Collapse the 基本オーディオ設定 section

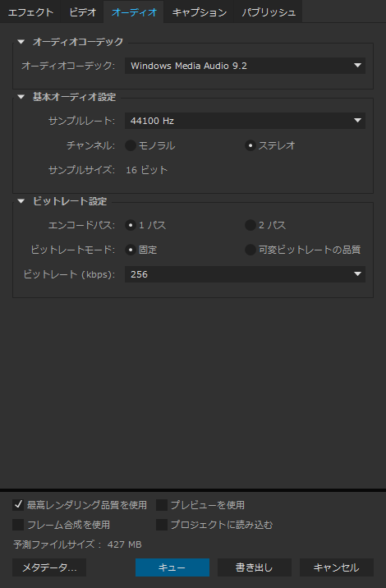[21, 97]
